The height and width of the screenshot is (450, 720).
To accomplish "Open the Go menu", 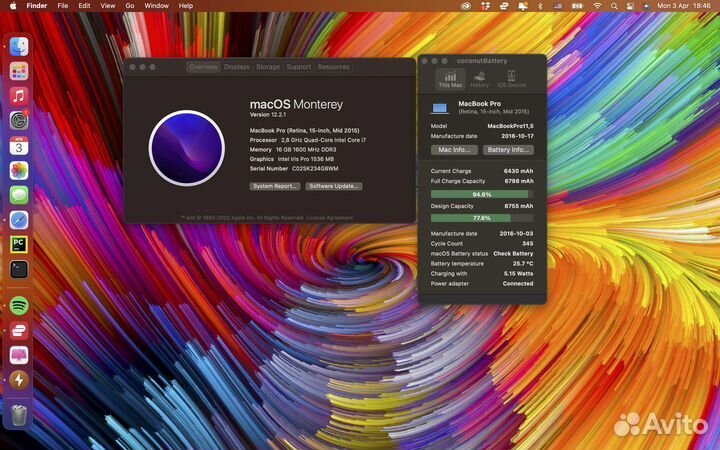I will 130,6.
